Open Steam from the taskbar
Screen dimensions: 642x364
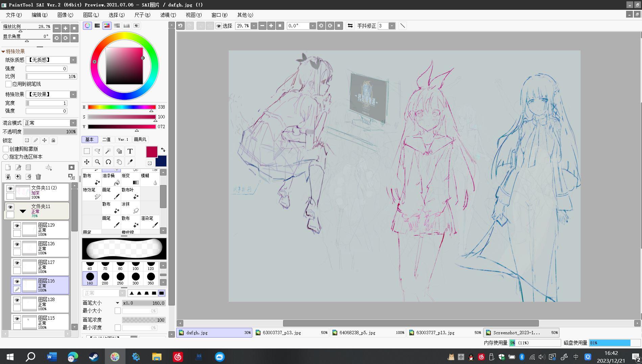[94, 357]
